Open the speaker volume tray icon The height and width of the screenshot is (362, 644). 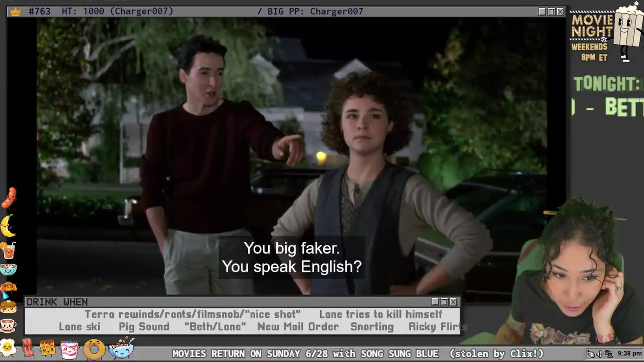coord(599,354)
